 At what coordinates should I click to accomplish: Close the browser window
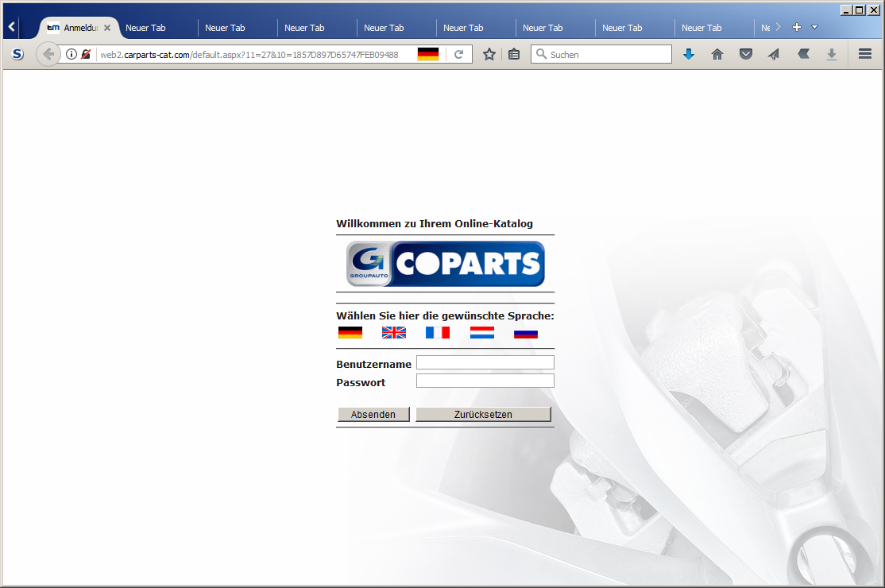pyautogui.click(x=872, y=10)
